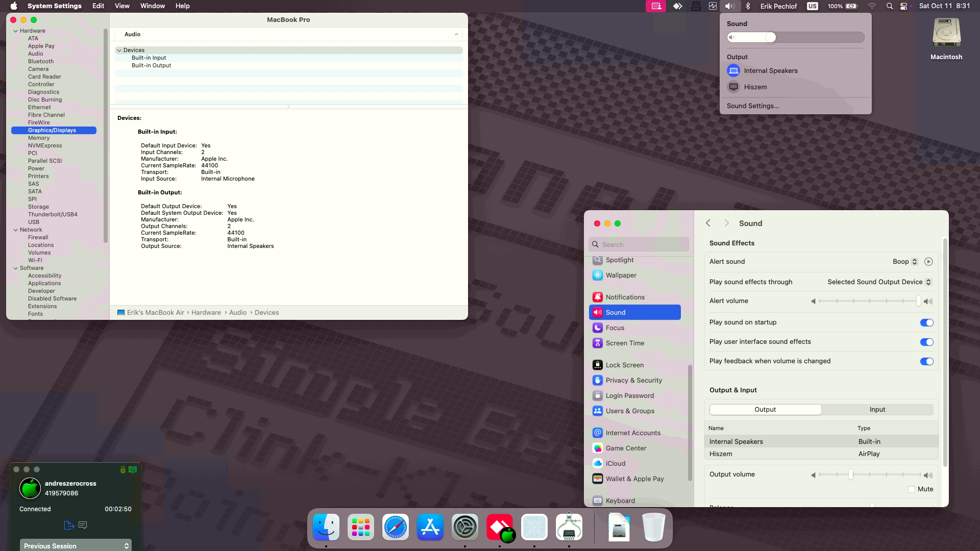Open the Help menu
This screenshot has height=551, width=980.
coord(182,6)
